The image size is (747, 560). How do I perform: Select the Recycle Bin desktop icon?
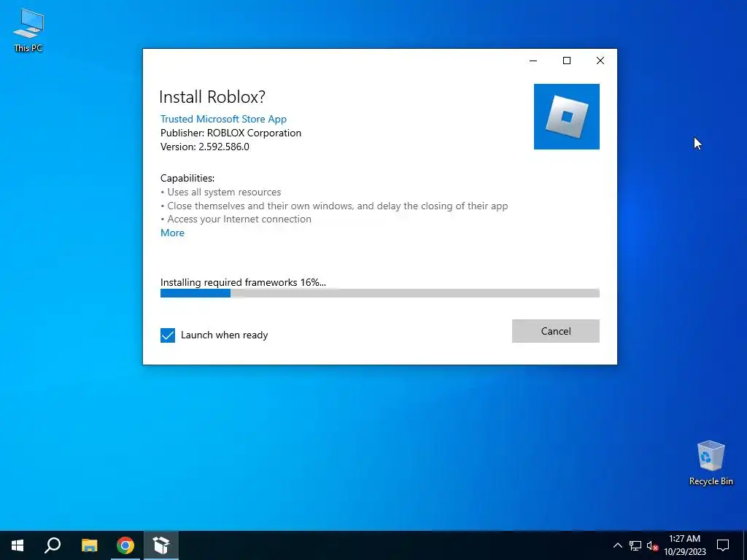point(711,463)
